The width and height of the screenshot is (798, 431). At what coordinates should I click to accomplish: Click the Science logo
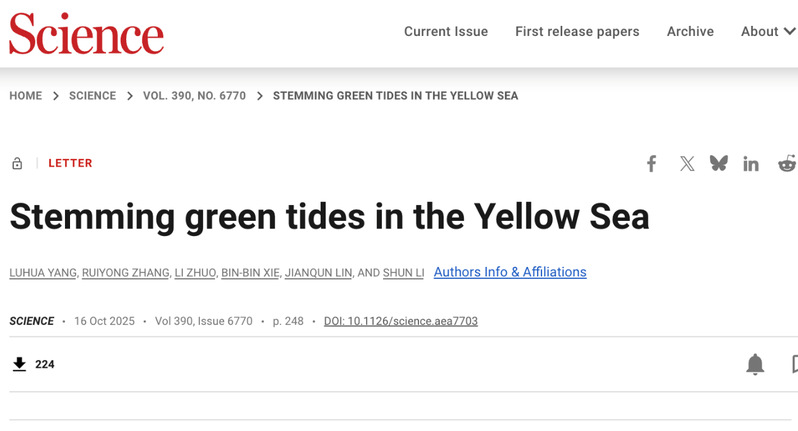(x=86, y=34)
